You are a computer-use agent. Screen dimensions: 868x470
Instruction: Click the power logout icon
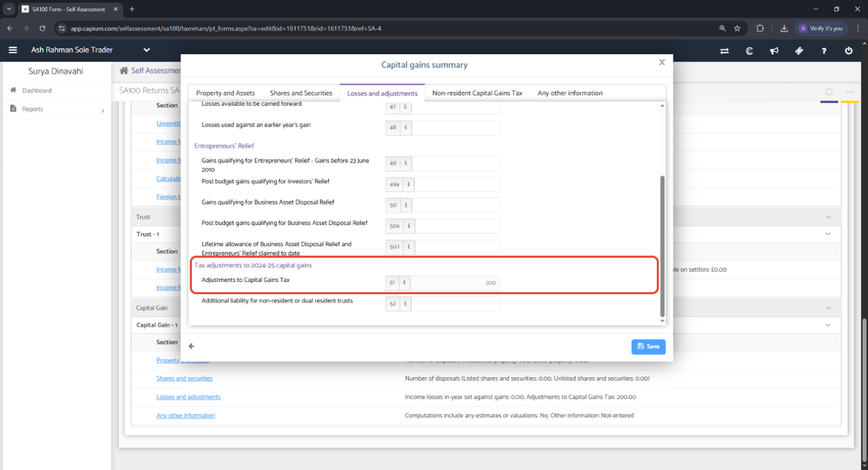tap(849, 51)
